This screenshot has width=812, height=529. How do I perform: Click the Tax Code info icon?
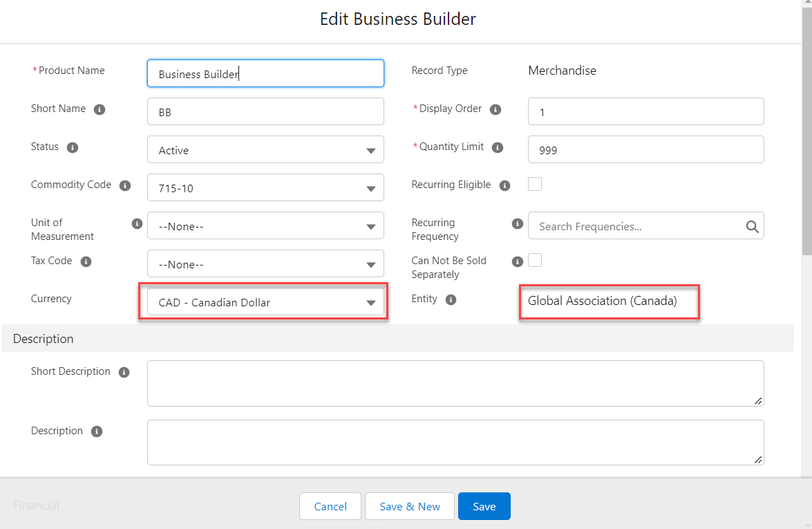point(86,262)
